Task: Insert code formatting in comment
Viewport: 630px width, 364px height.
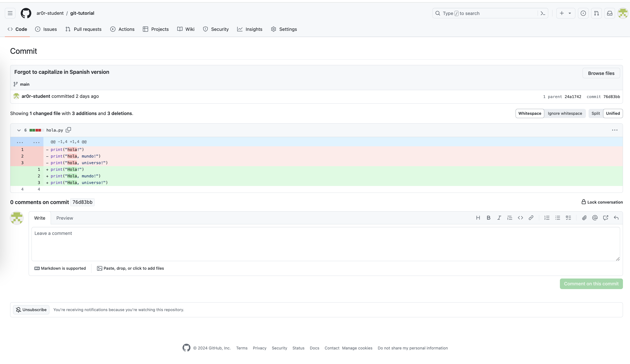Action: (520, 218)
